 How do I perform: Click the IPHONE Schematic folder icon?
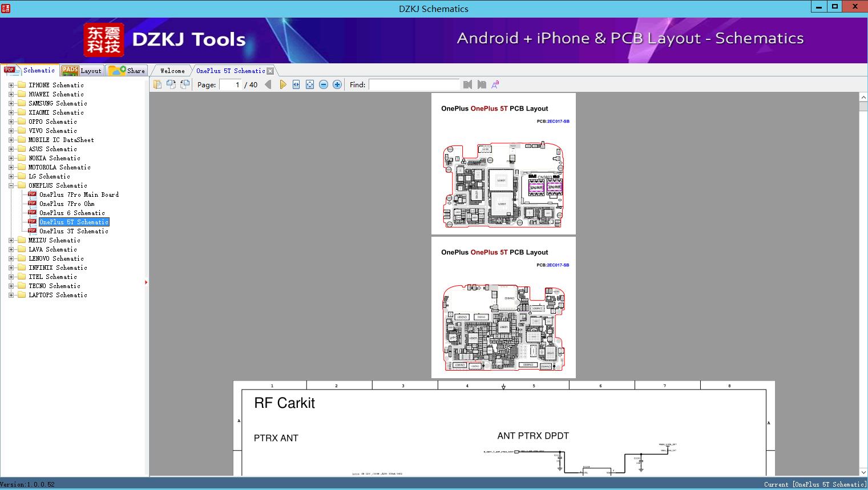click(22, 85)
